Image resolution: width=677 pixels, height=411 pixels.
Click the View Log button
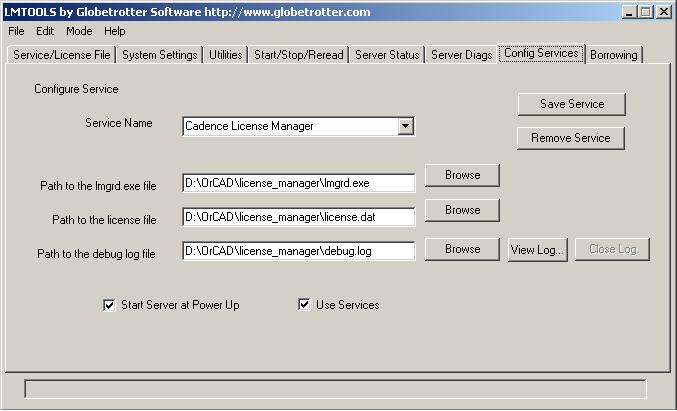tap(538, 250)
